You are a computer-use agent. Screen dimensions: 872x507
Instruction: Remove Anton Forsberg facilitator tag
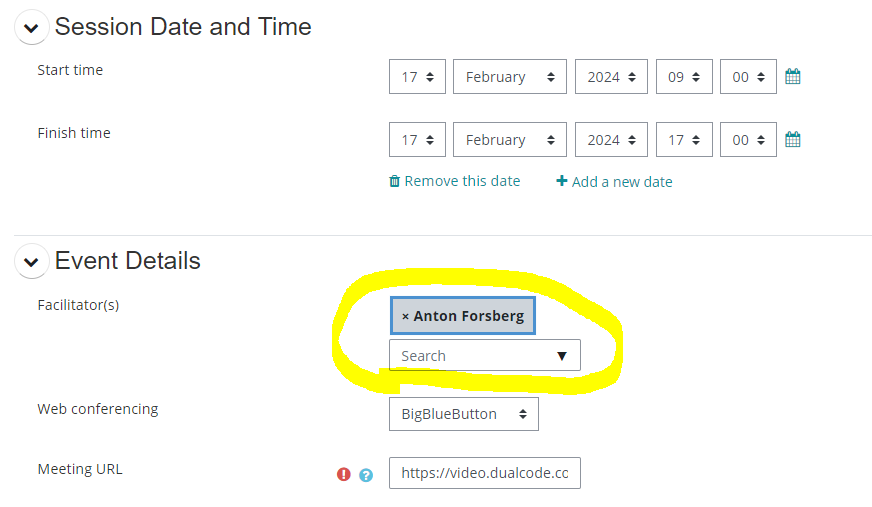[x=405, y=316]
